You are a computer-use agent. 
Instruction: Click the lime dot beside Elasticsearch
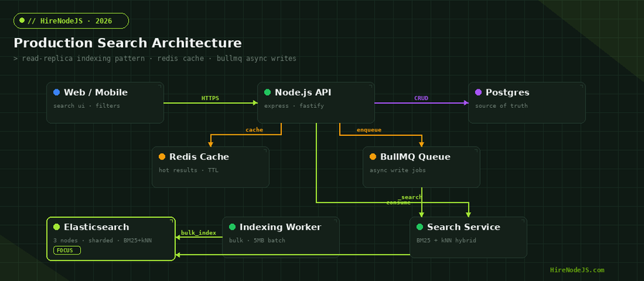tap(57, 227)
